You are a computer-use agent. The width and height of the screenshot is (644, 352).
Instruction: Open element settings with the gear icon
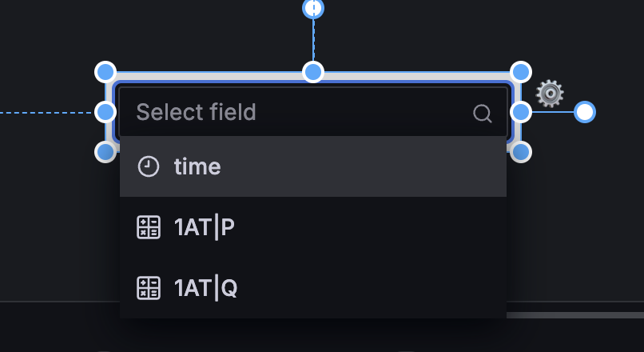tap(550, 94)
